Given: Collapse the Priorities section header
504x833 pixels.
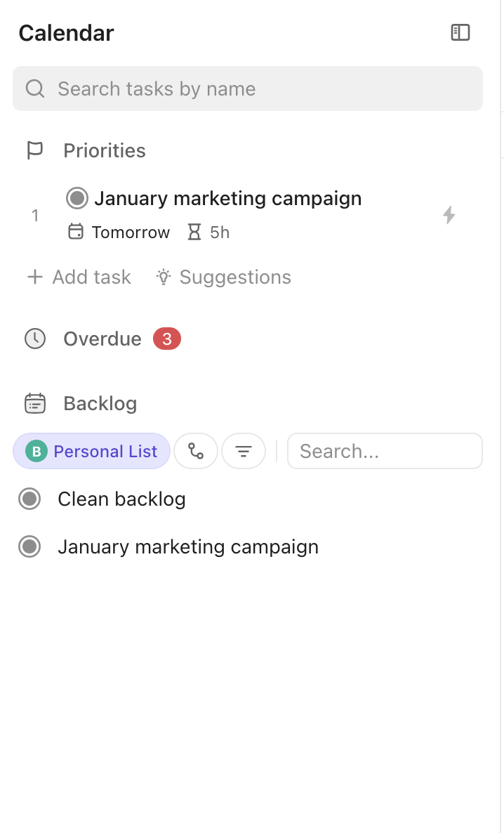Looking at the screenshot, I should (x=105, y=151).
